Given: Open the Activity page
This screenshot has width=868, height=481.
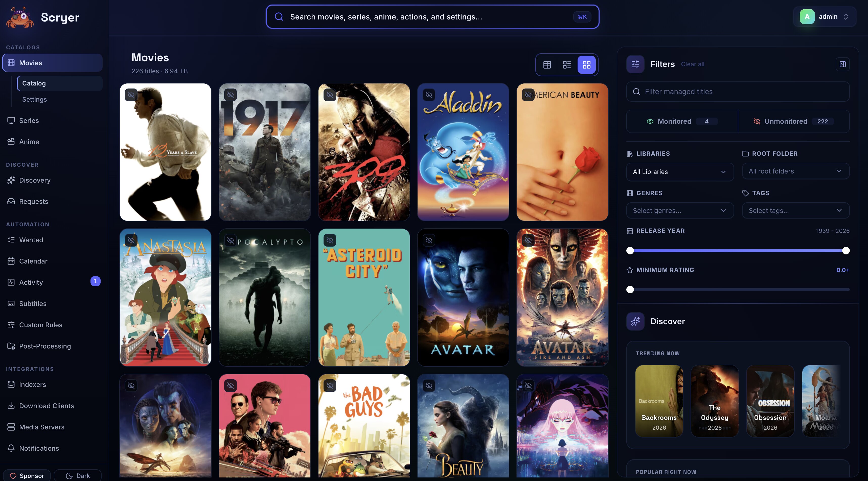Looking at the screenshot, I should (31, 282).
